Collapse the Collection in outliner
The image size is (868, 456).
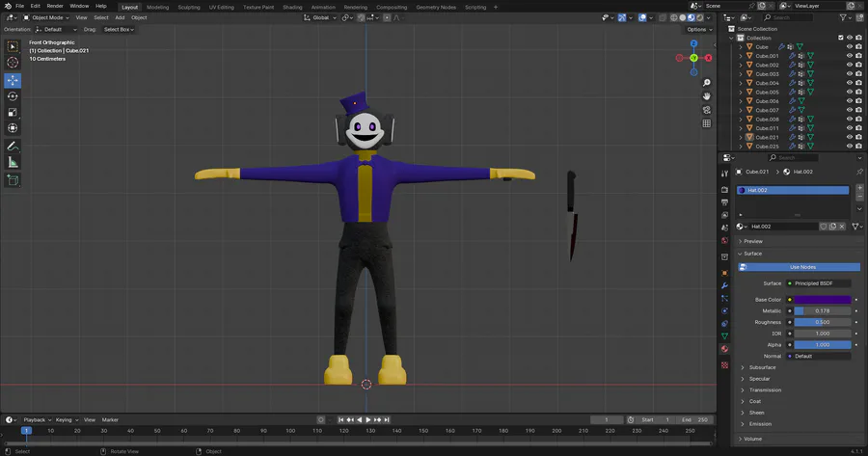pos(732,38)
